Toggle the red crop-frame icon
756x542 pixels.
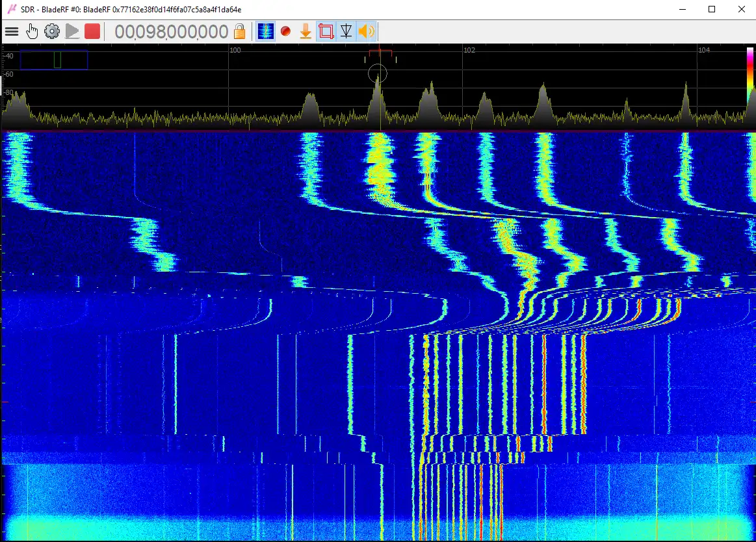(x=326, y=32)
